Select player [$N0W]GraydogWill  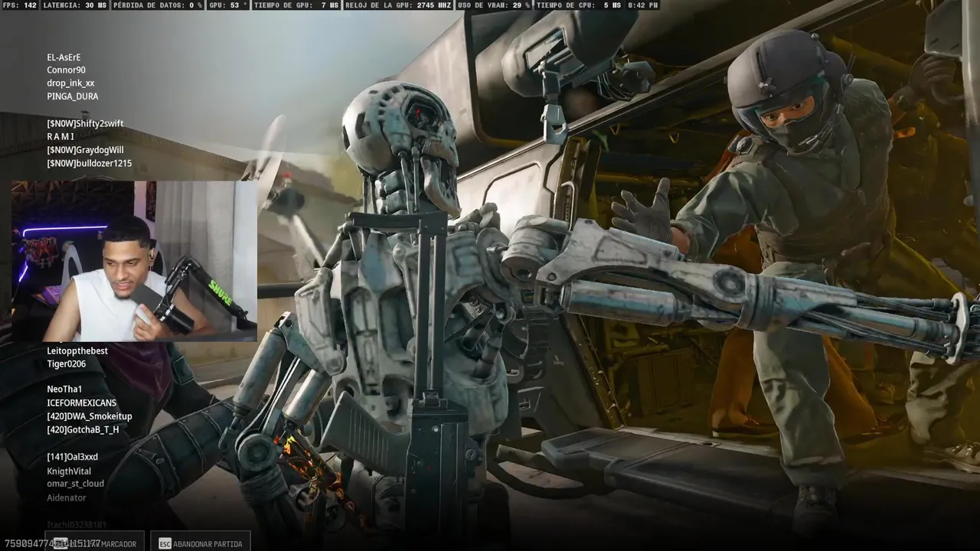click(x=85, y=150)
